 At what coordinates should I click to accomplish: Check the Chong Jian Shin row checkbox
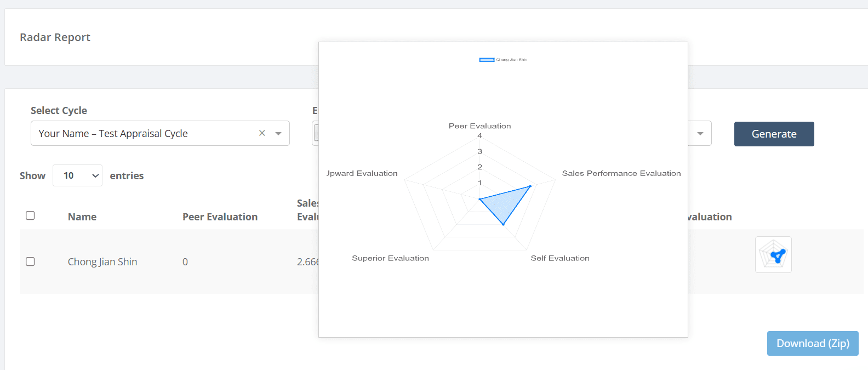pos(30,261)
